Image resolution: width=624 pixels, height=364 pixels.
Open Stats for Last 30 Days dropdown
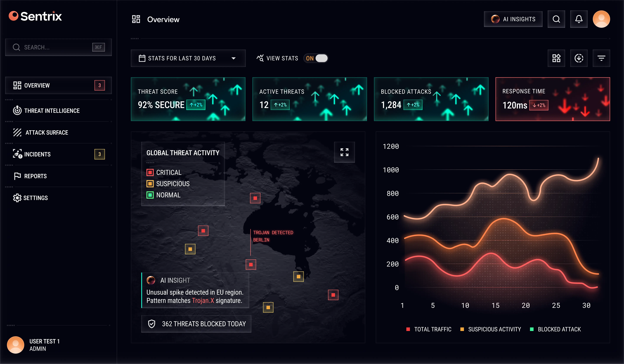pyautogui.click(x=188, y=58)
